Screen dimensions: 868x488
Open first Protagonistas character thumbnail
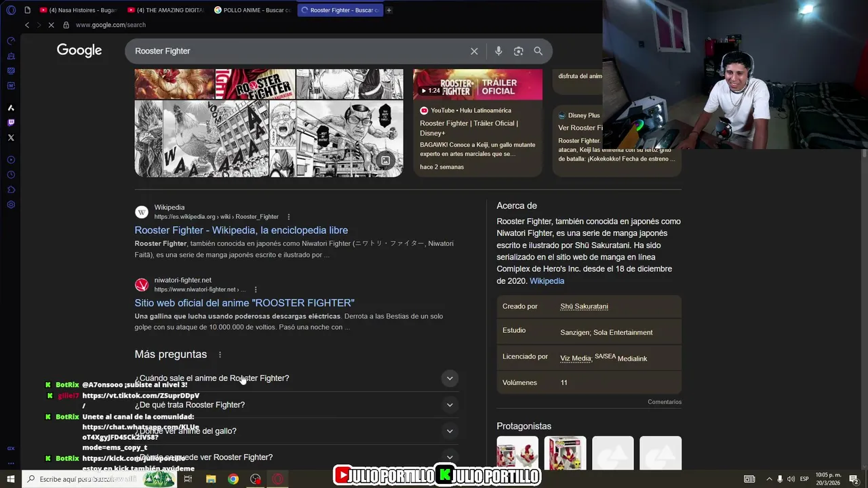click(x=517, y=453)
